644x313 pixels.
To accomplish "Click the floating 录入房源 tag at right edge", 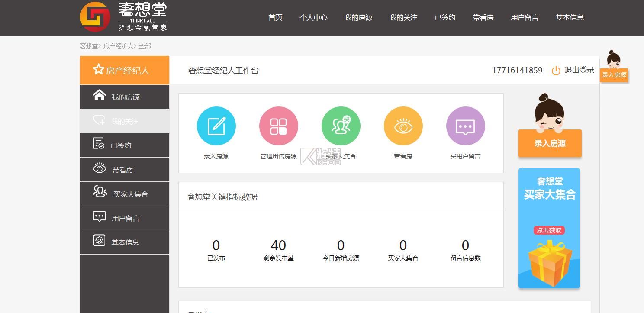I will click(614, 75).
